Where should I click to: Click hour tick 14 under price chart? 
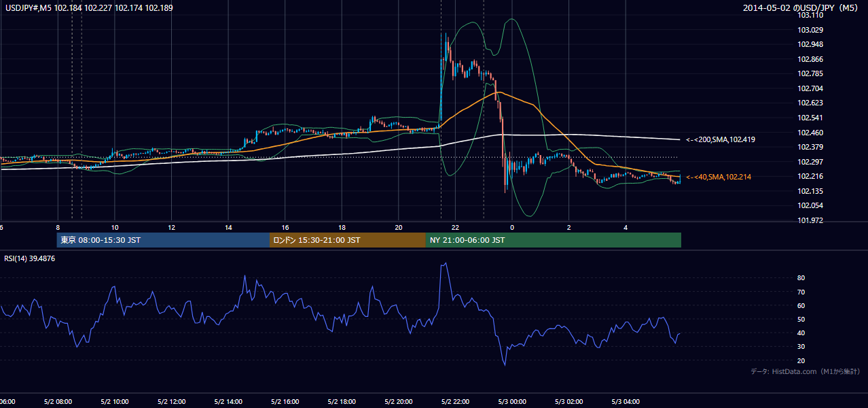pos(228,227)
